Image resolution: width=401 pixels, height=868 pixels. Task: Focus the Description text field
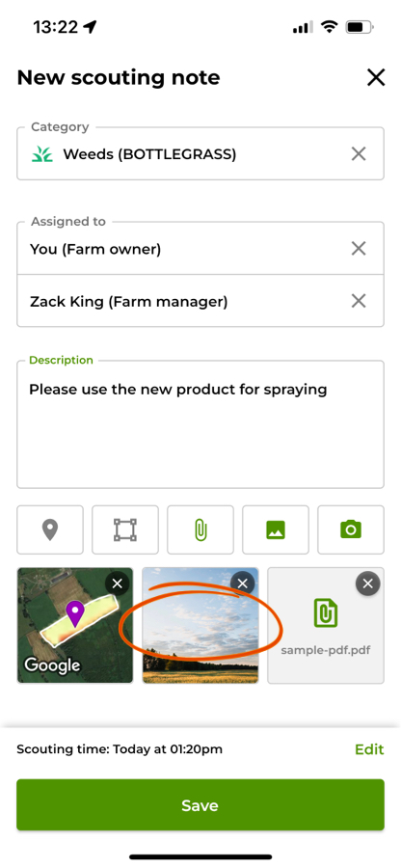[200, 424]
